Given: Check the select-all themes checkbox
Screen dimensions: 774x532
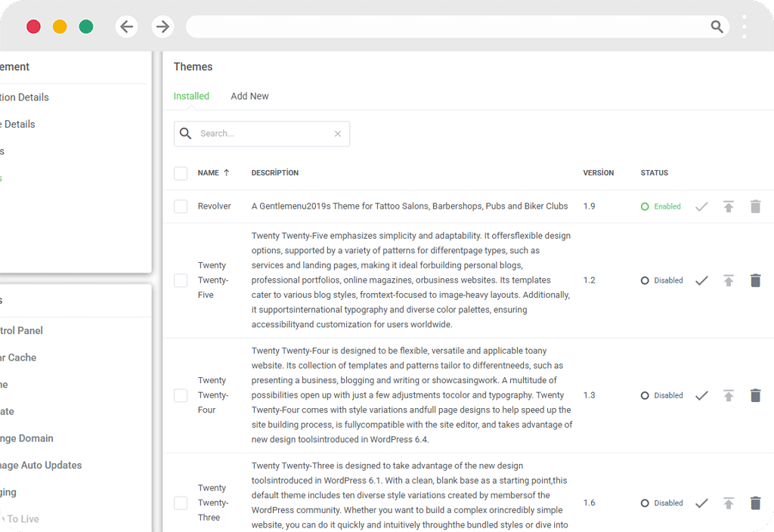Looking at the screenshot, I should pyautogui.click(x=181, y=173).
